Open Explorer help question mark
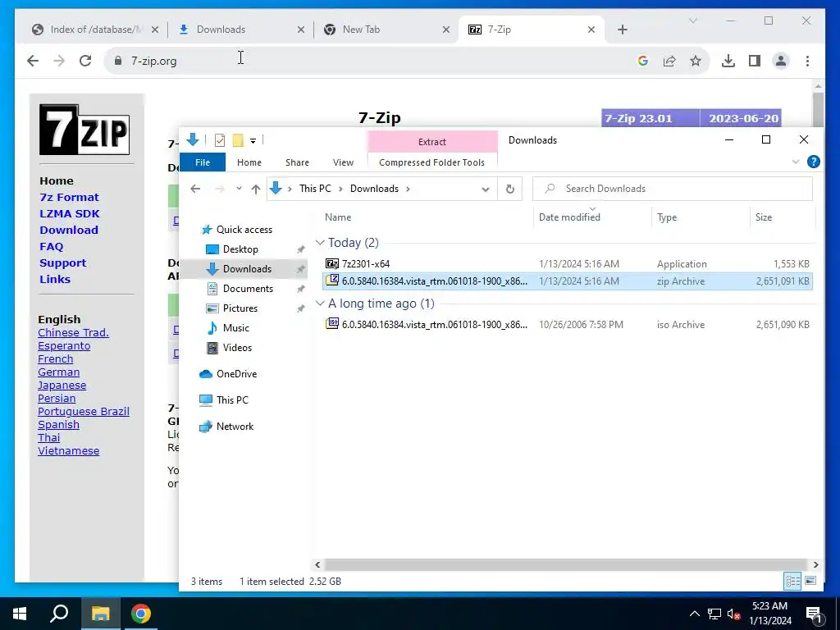This screenshot has height=630, width=840. (813, 162)
